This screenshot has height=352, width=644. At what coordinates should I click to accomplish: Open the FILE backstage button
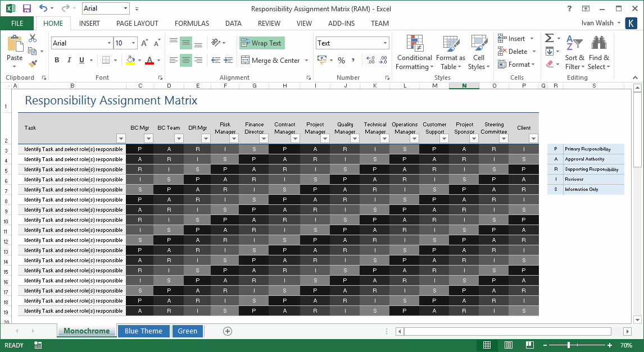pos(17,24)
